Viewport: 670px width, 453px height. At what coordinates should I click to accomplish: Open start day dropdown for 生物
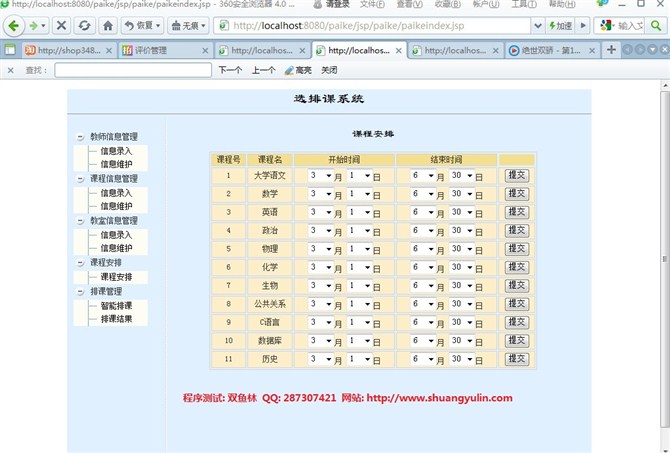359,286
